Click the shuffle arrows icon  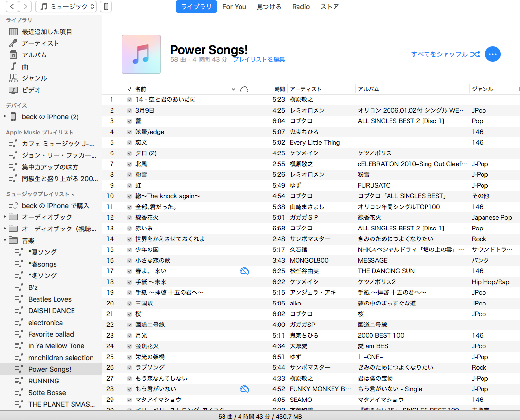click(475, 54)
